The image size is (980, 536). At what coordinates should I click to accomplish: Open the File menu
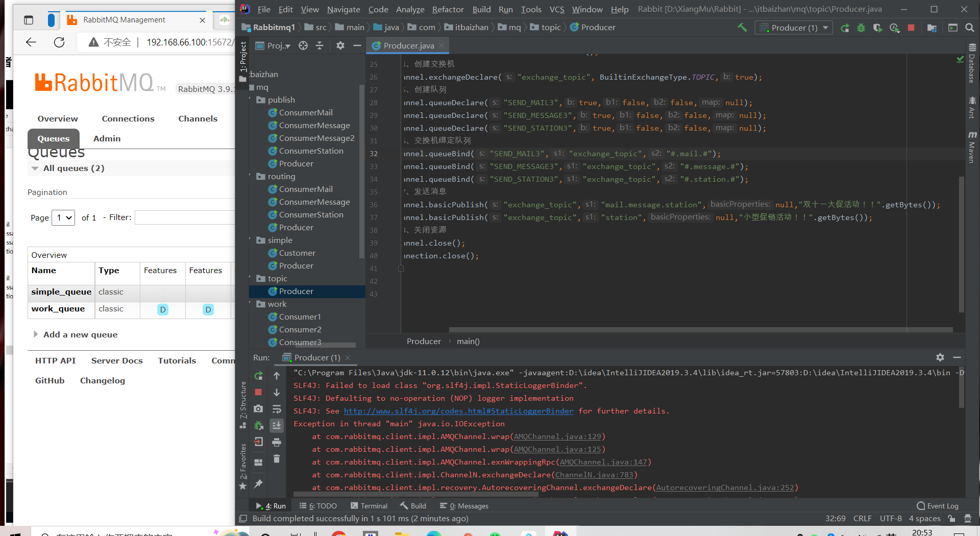(264, 9)
